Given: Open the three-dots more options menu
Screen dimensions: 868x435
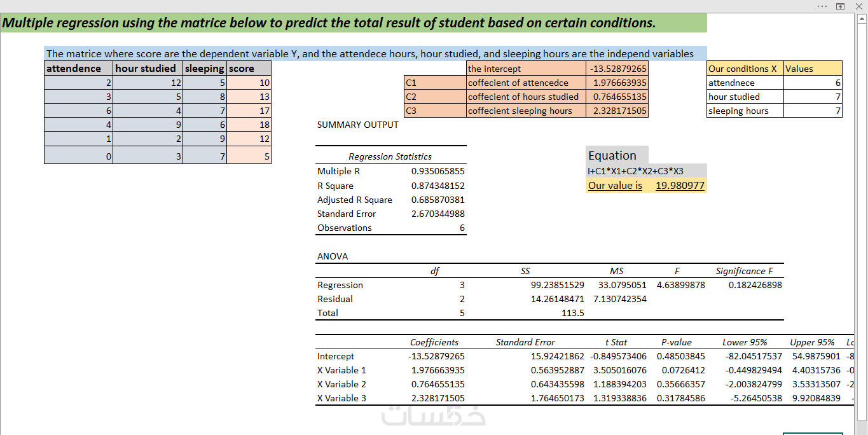Looking at the screenshot, I should click(822, 6).
